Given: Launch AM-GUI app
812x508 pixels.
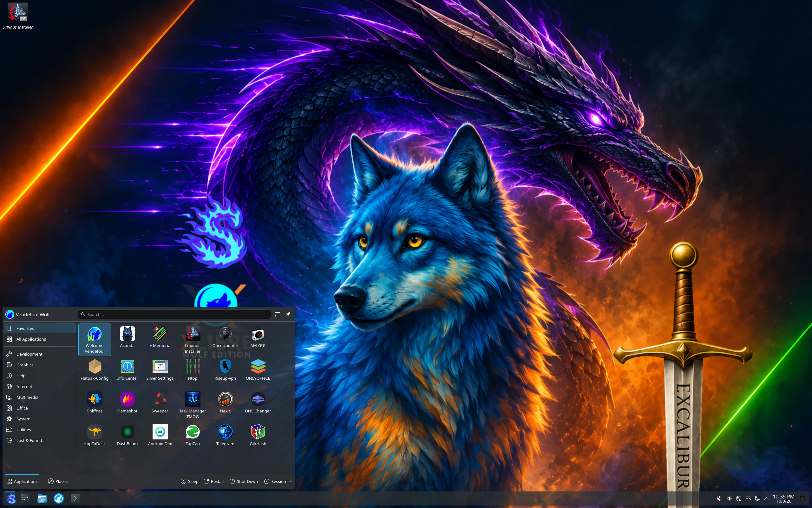Looking at the screenshot, I should pyautogui.click(x=258, y=337).
